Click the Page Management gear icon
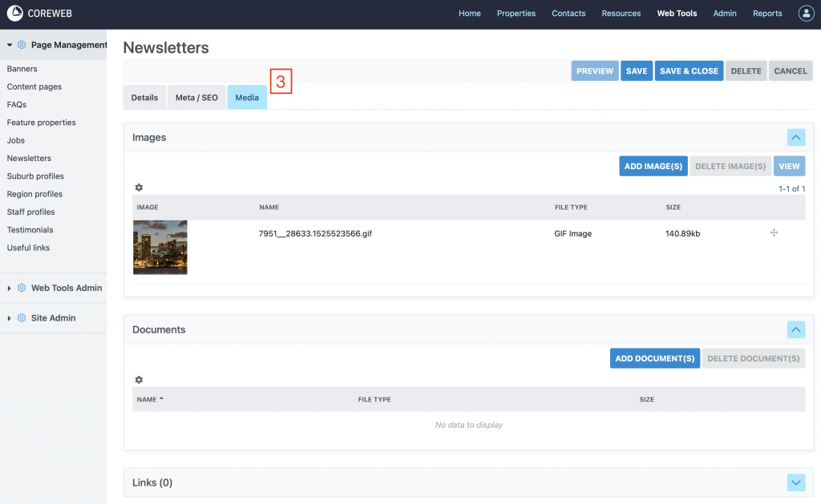 [22, 46]
